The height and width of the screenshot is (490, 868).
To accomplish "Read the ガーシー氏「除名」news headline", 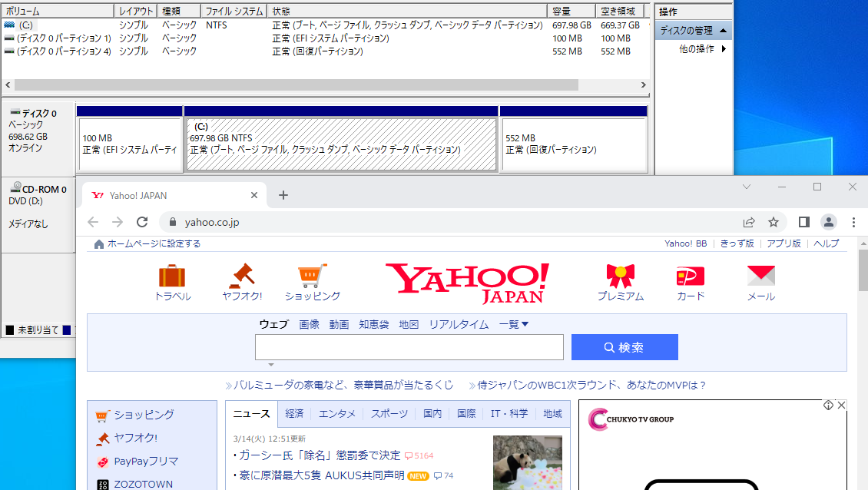I will (x=320, y=455).
